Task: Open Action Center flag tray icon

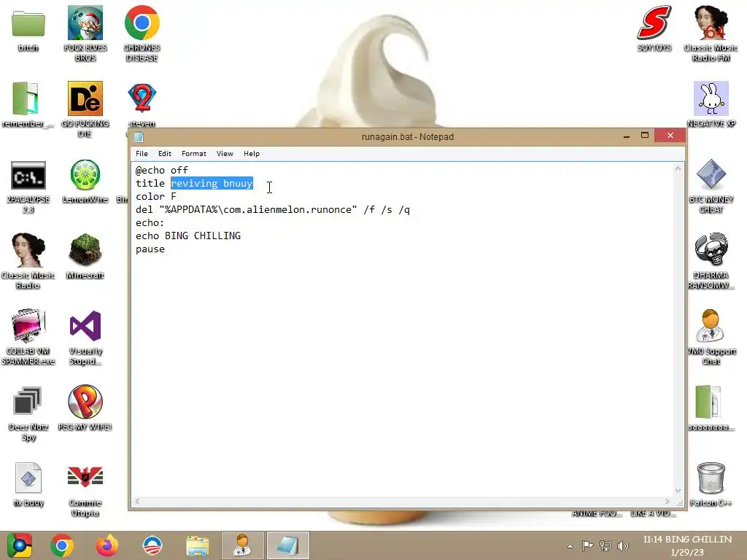Action: tap(587, 545)
